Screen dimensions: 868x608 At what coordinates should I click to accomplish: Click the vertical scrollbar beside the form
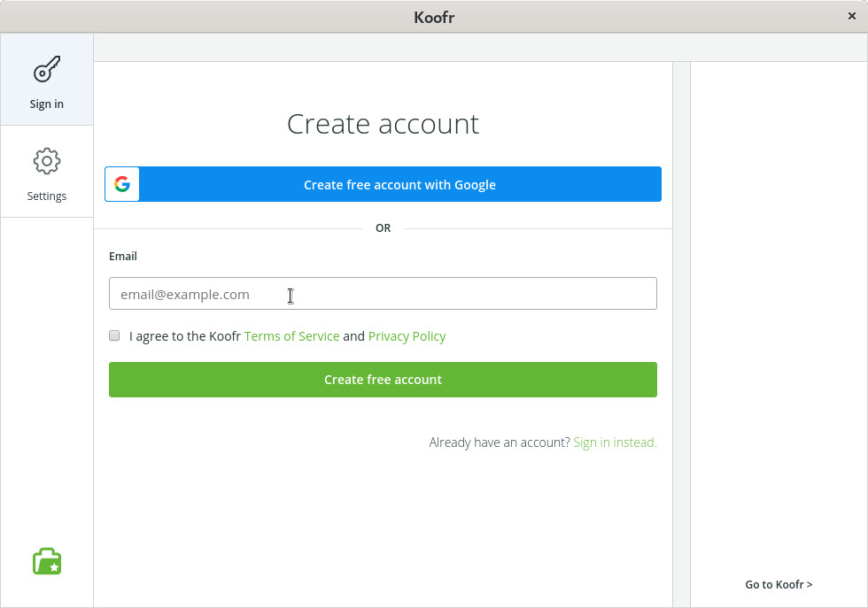click(681, 335)
